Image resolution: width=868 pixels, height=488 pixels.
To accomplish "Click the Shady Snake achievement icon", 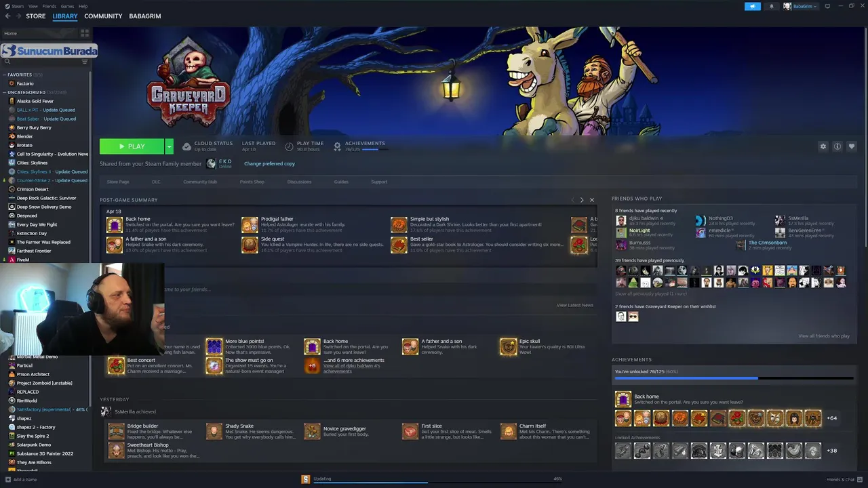I will click(x=214, y=432).
